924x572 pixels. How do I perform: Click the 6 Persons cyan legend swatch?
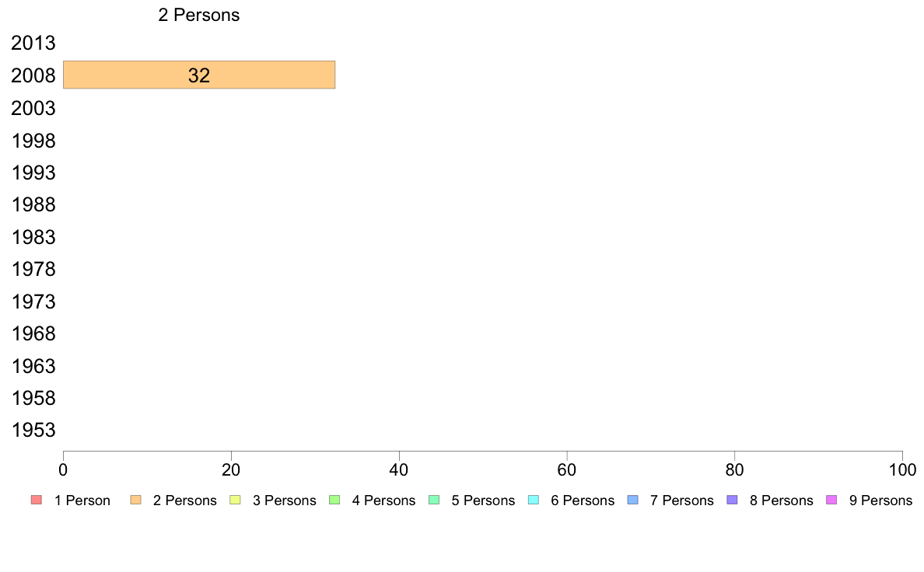(x=534, y=500)
